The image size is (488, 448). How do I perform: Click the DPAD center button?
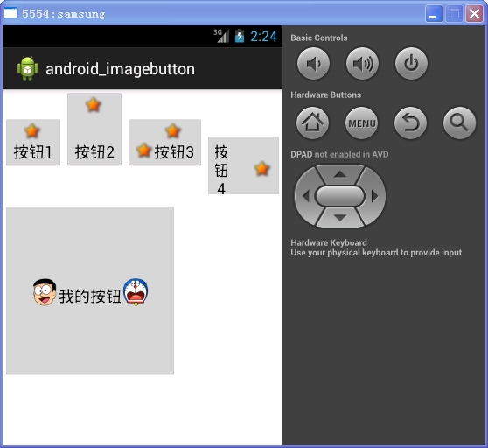pyautogui.click(x=340, y=196)
